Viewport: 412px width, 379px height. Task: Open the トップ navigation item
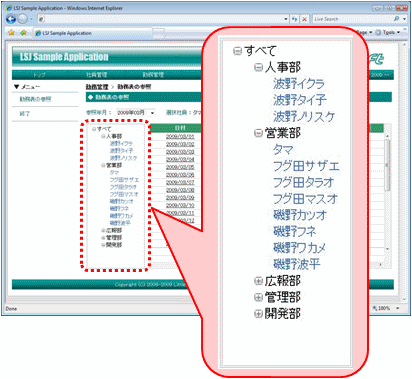click(39, 75)
